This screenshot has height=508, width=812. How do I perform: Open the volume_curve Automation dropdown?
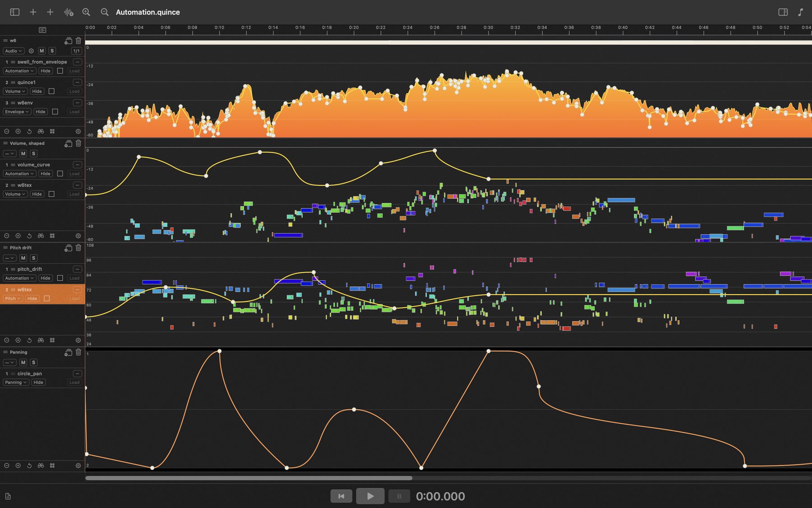pos(19,174)
